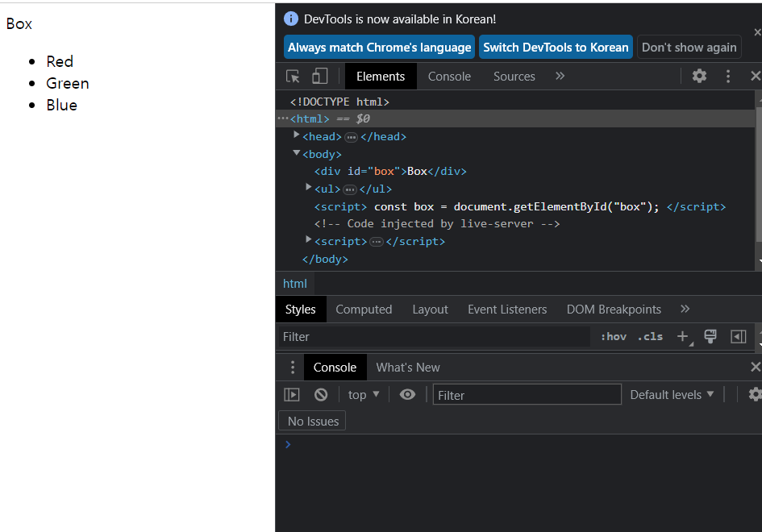Dismiss the Korean language info banner
Viewport: 762px width, 532px height.
click(x=757, y=32)
